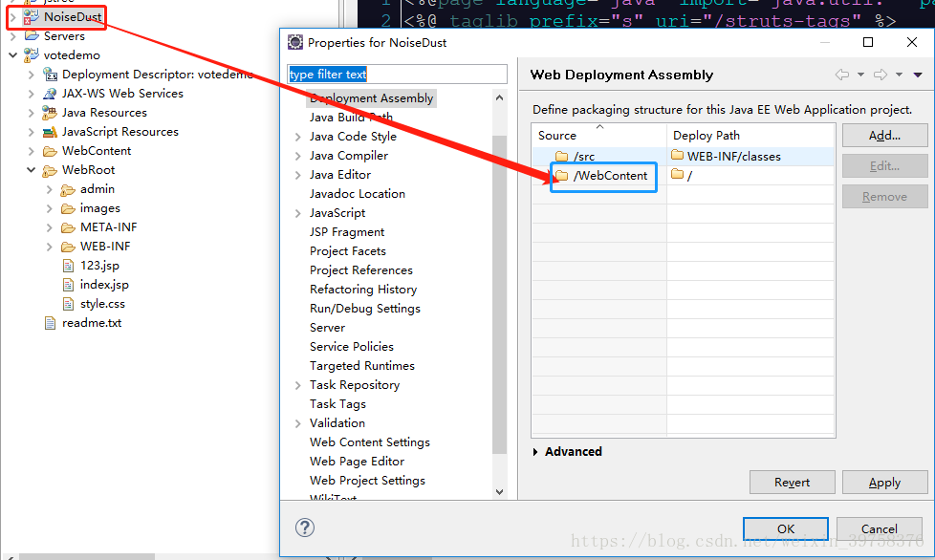Expand the NoiseDust project node
The height and width of the screenshot is (560, 935).
tap(12, 17)
